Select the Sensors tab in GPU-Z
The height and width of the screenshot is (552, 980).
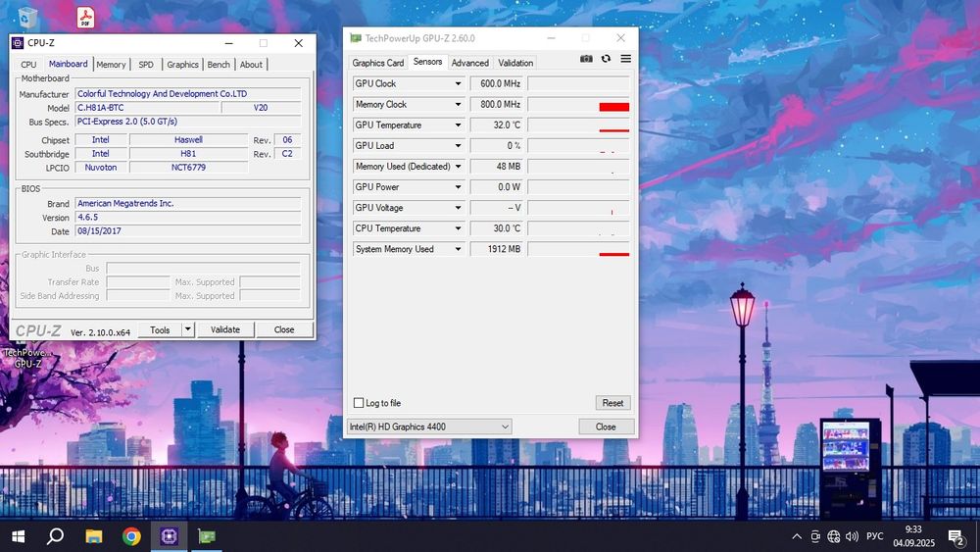click(427, 62)
